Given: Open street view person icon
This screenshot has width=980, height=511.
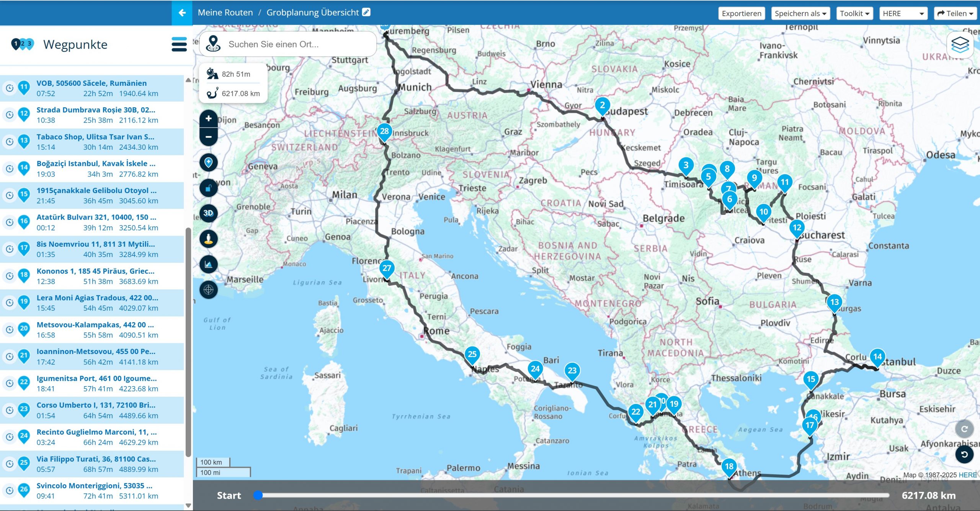Looking at the screenshot, I should (x=208, y=239).
